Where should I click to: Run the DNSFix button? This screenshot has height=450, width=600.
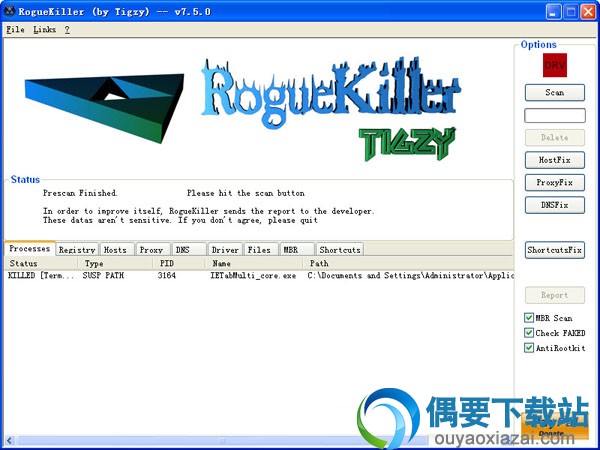point(554,205)
